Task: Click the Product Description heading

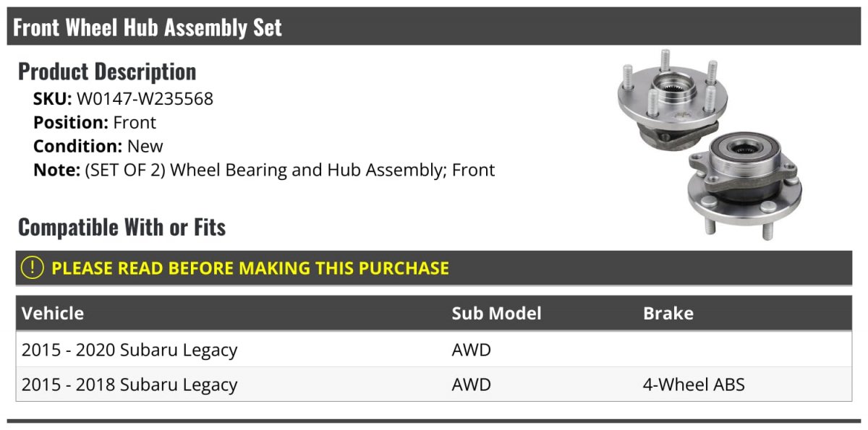Action: click(107, 72)
